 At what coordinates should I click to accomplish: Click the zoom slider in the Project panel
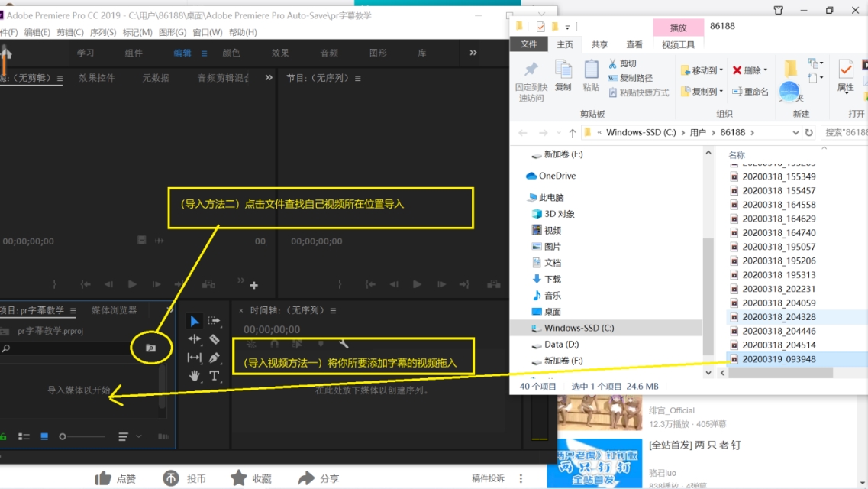(63, 436)
